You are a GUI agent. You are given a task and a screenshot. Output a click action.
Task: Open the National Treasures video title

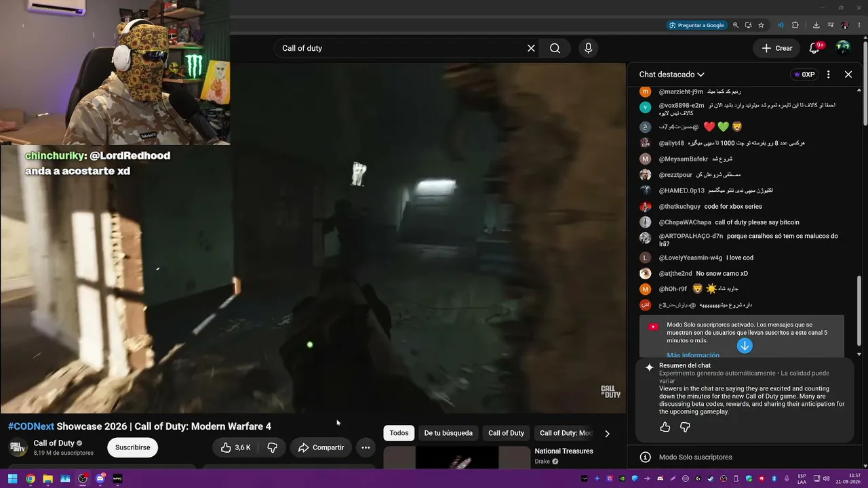[x=564, y=451]
